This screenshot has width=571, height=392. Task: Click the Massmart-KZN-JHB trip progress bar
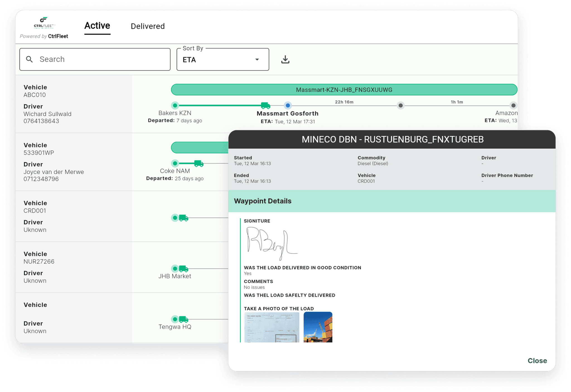pos(344,89)
